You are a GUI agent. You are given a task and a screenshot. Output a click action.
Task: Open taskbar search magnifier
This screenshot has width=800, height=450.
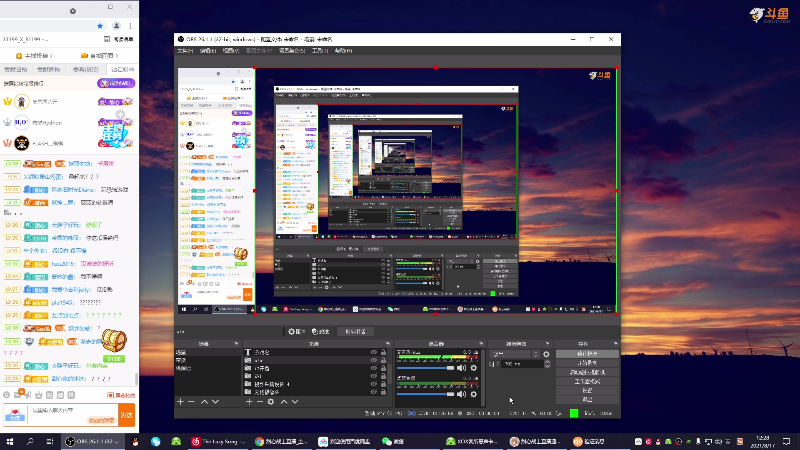tap(30, 441)
